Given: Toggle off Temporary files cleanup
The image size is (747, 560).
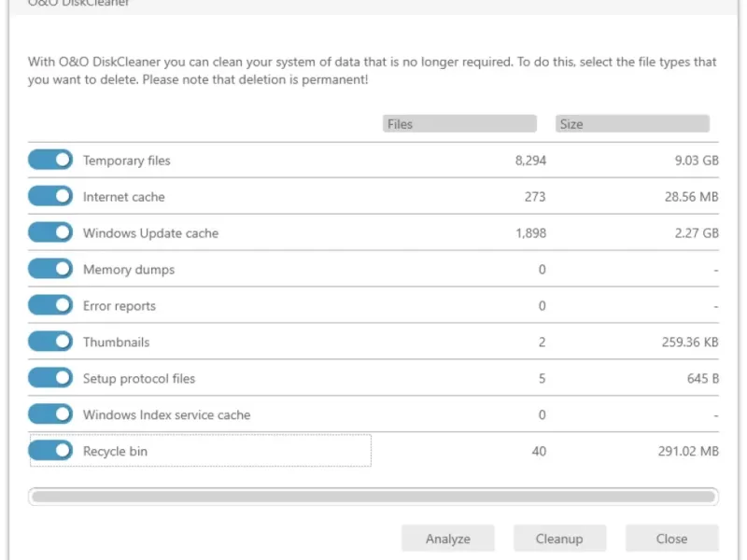Looking at the screenshot, I should click(x=50, y=160).
